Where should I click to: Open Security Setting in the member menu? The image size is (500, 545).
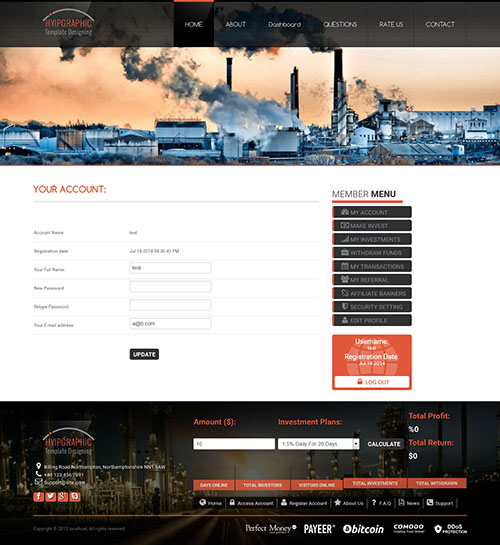(372, 307)
